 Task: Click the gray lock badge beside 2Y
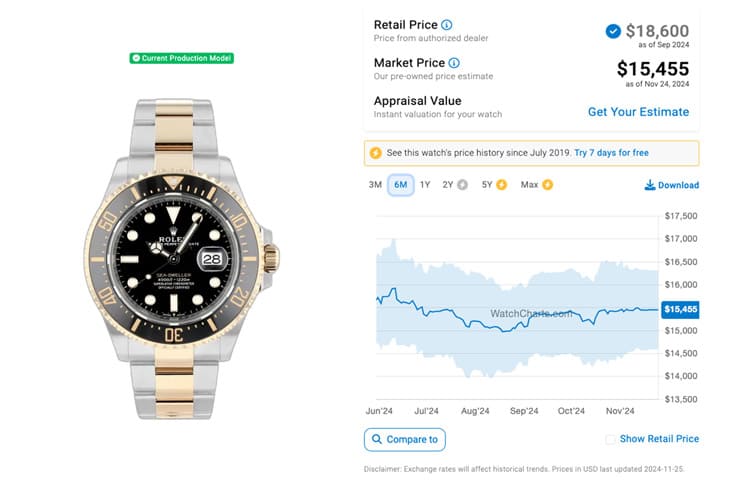pyautogui.click(x=462, y=185)
